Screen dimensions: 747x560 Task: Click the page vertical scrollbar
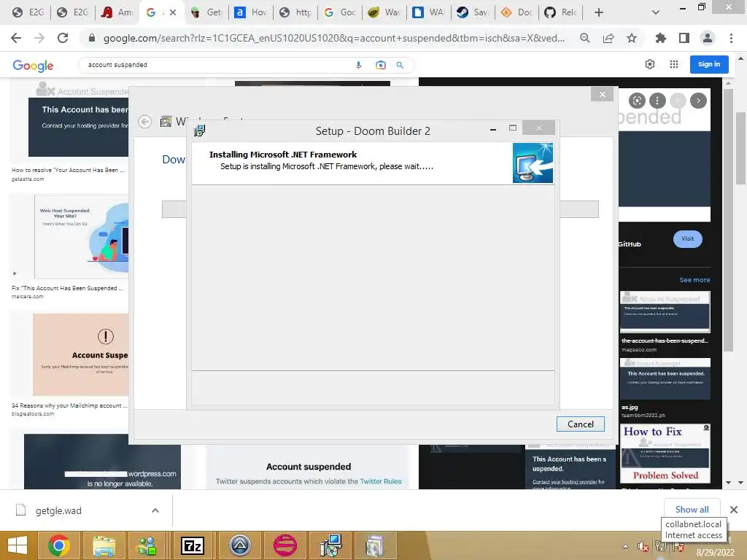(740, 149)
